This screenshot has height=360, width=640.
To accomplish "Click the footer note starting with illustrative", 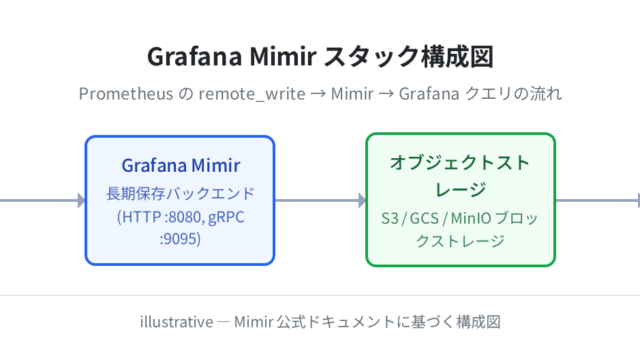I will pos(320,322).
